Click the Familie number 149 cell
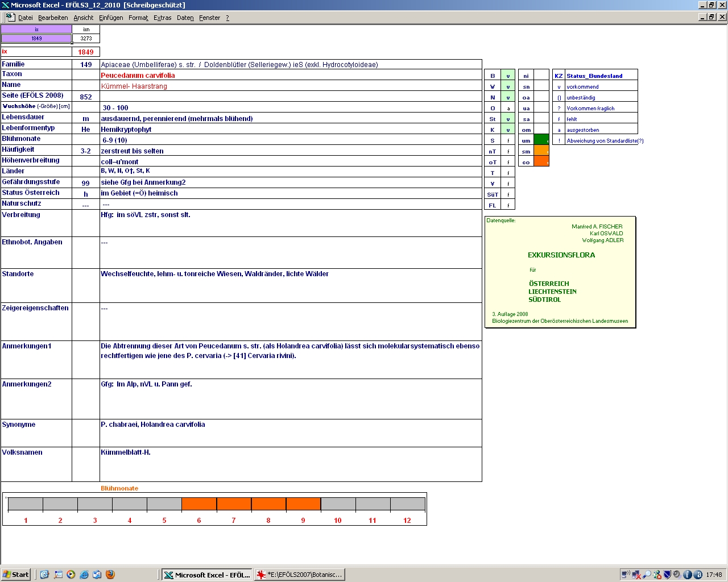 coord(86,65)
